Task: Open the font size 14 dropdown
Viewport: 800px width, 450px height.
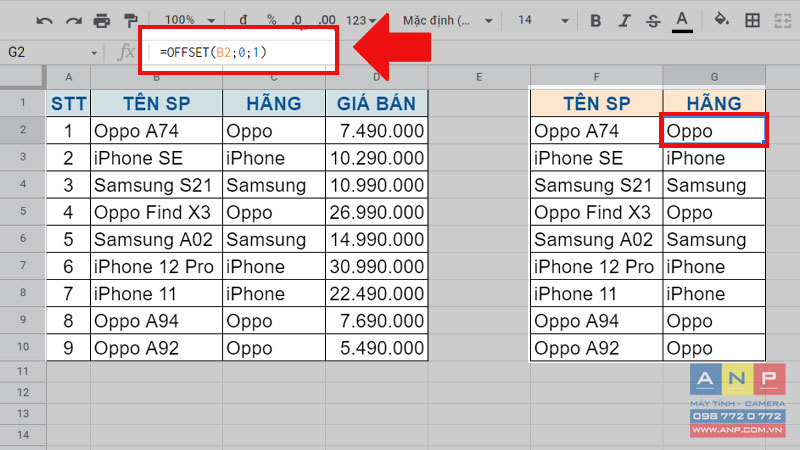Action: tap(543, 20)
